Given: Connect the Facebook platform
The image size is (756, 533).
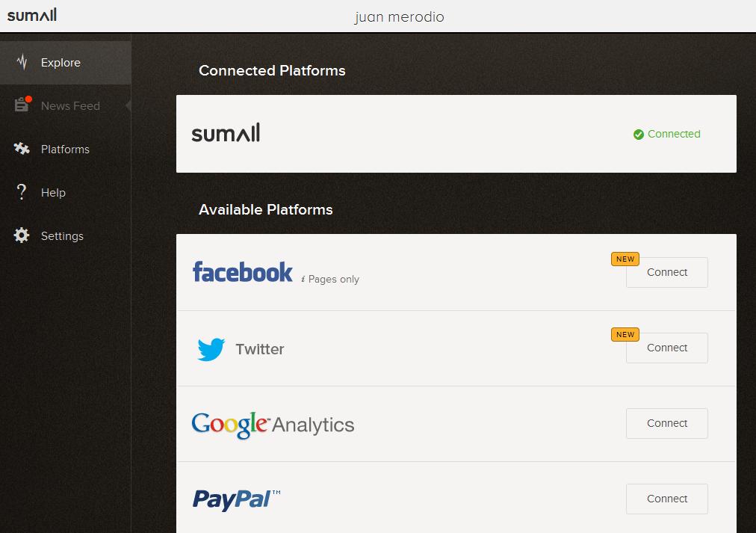Looking at the screenshot, I should 667,273.
